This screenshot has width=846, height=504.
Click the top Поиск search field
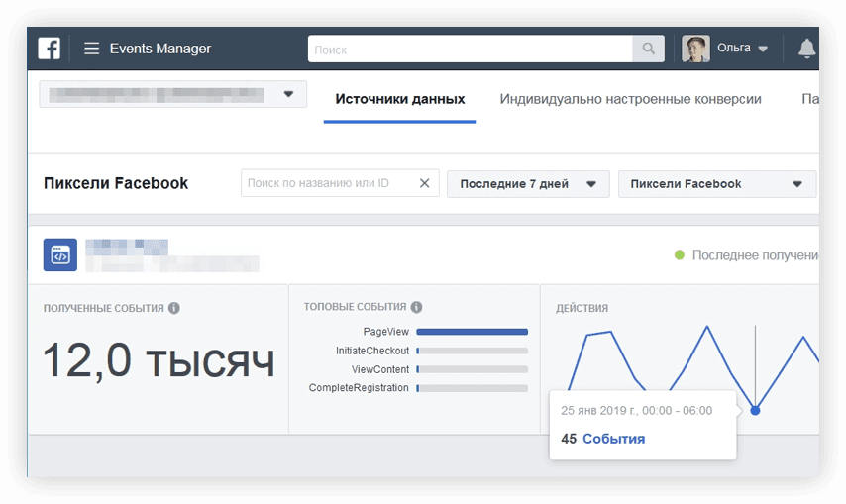[471, 49]
